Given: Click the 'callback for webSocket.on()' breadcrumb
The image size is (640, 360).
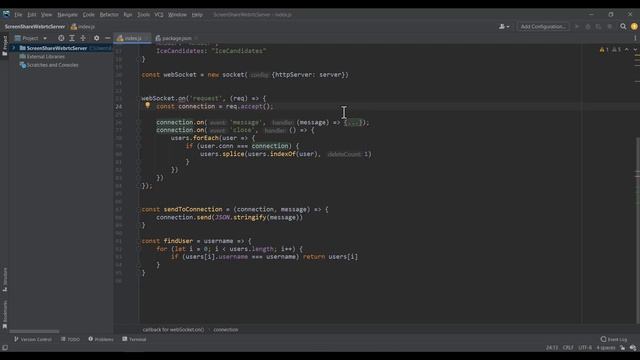Looking at the screenshot, I should [173, 329].
